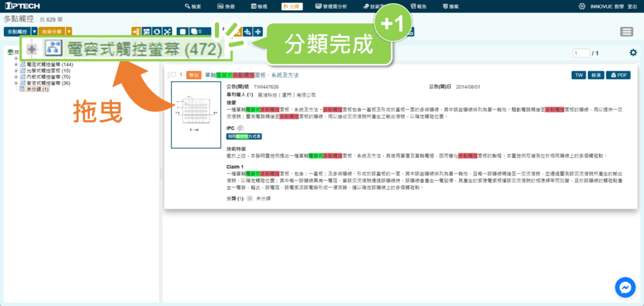Open the hamburger menu icon

pyautogui.click(x=626, y=32)
